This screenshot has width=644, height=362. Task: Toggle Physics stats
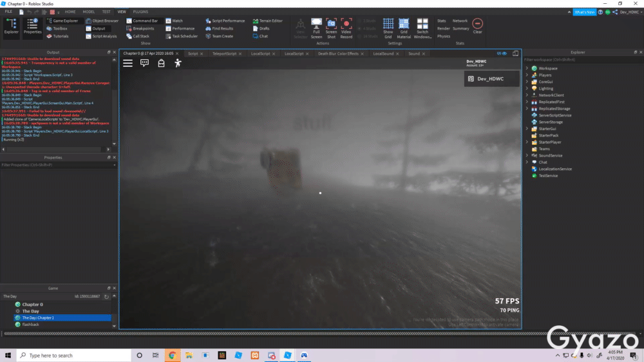pos(444,36)
